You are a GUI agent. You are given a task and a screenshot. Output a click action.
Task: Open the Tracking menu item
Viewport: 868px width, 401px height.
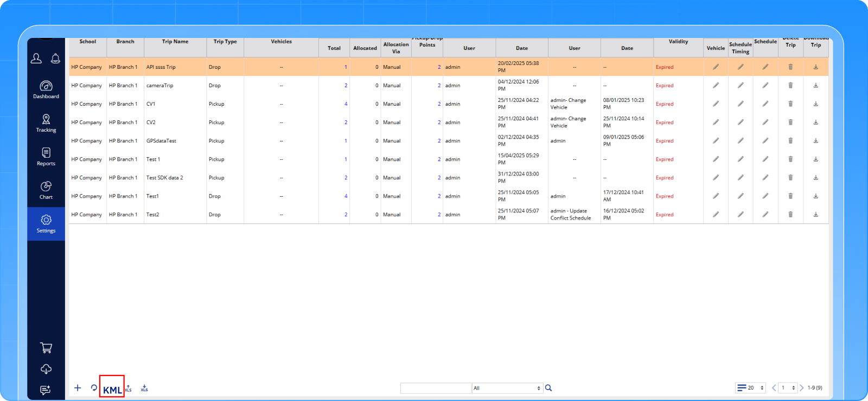coord(46,123)
